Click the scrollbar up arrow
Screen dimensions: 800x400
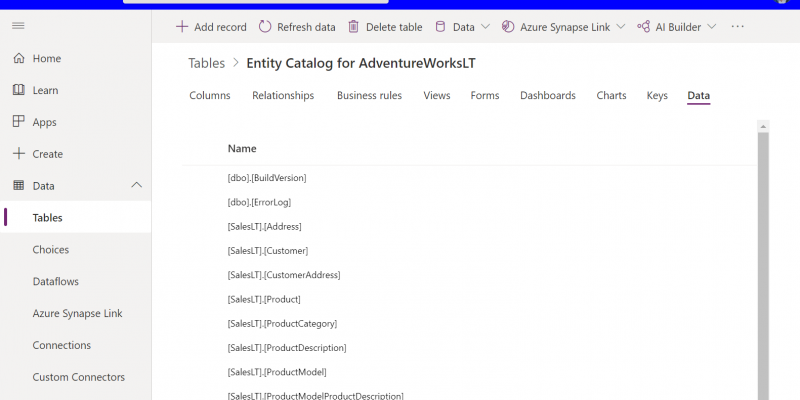pyautogui.click(x=763, y=127)
